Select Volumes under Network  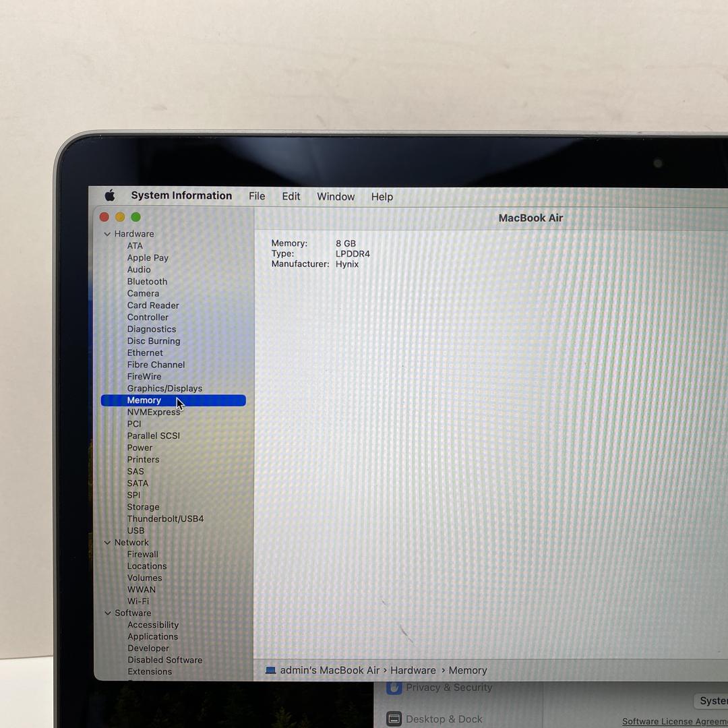pyautogui.click(x=144, y=578)
